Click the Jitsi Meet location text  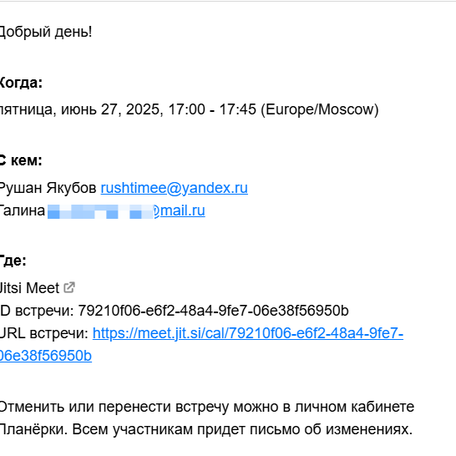(29, 288)
